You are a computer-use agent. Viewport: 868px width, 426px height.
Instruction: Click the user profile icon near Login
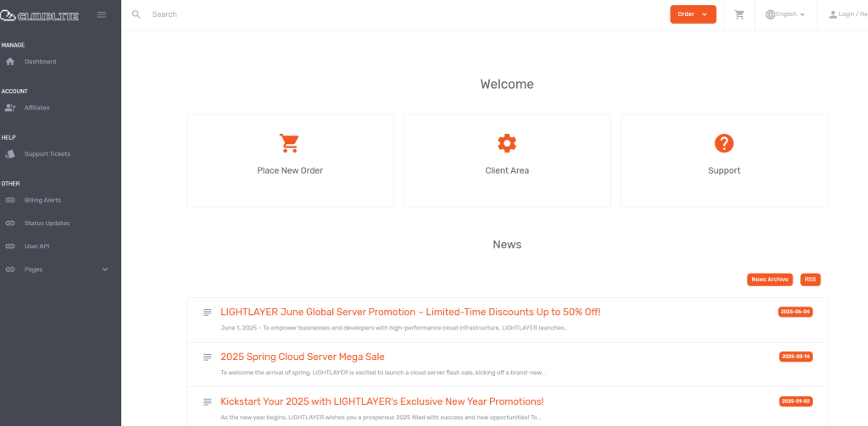(832, 14)
